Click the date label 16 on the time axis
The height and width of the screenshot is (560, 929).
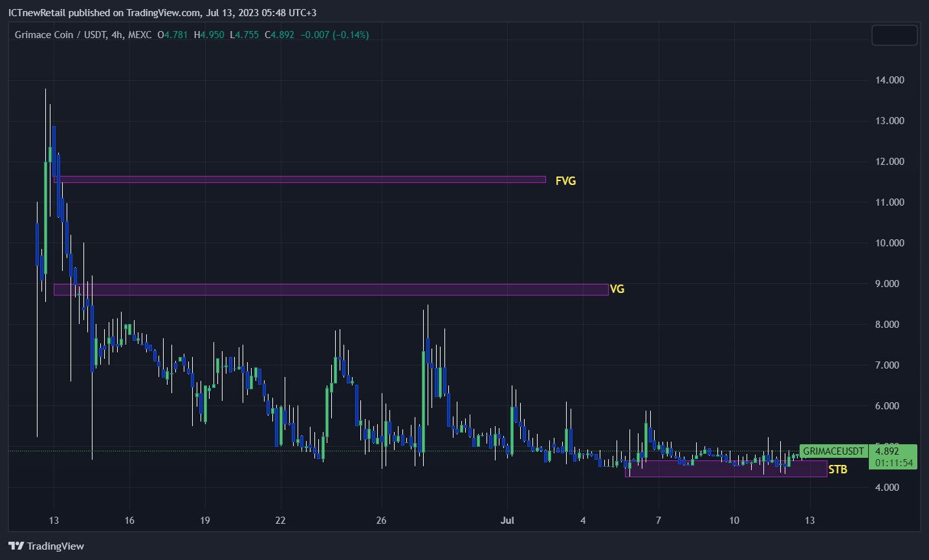click(129, 521)
